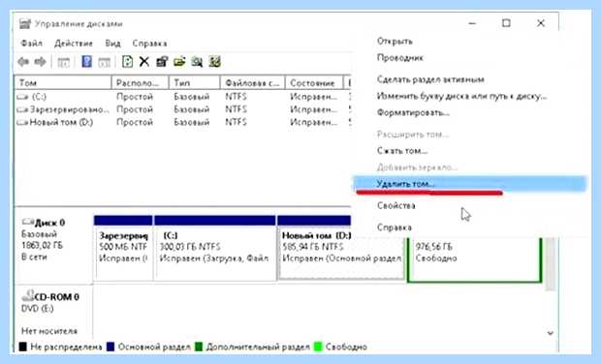Click the Open folder toolbar icon
601x364 pixels.
(x=179, y=62)
